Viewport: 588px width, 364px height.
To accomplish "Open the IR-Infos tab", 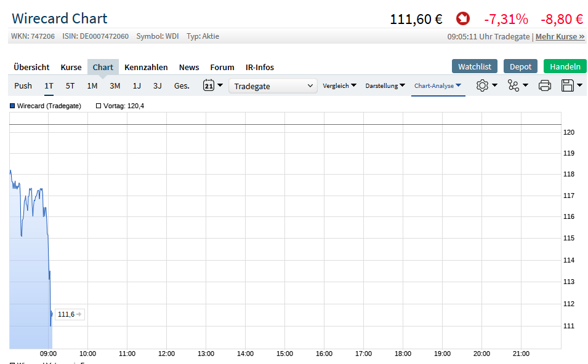I will click(259, 67).
